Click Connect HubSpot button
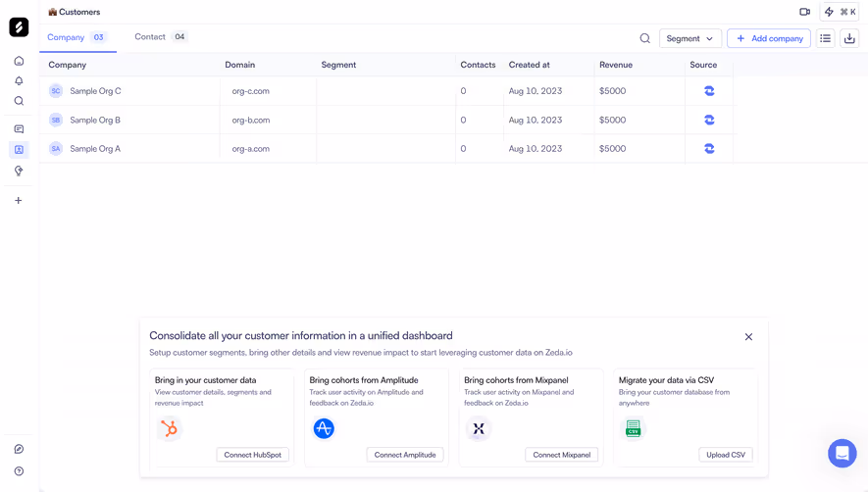 (252, 455)
